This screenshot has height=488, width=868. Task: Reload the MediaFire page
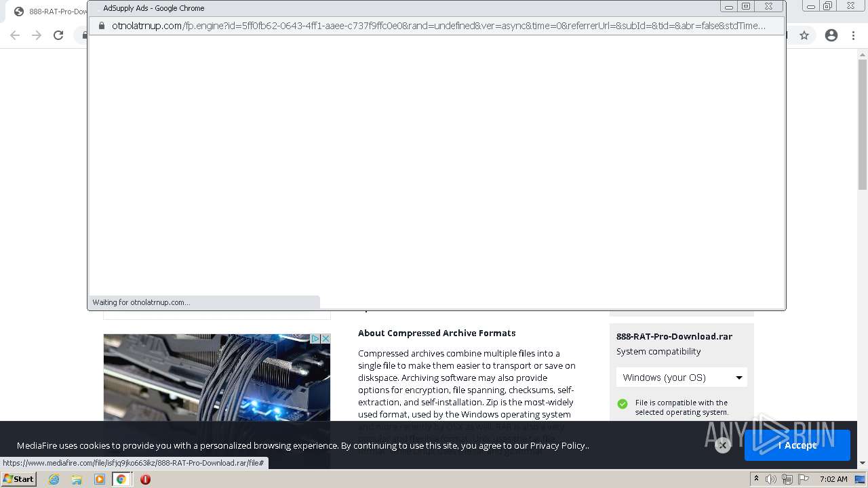[58, 35]
